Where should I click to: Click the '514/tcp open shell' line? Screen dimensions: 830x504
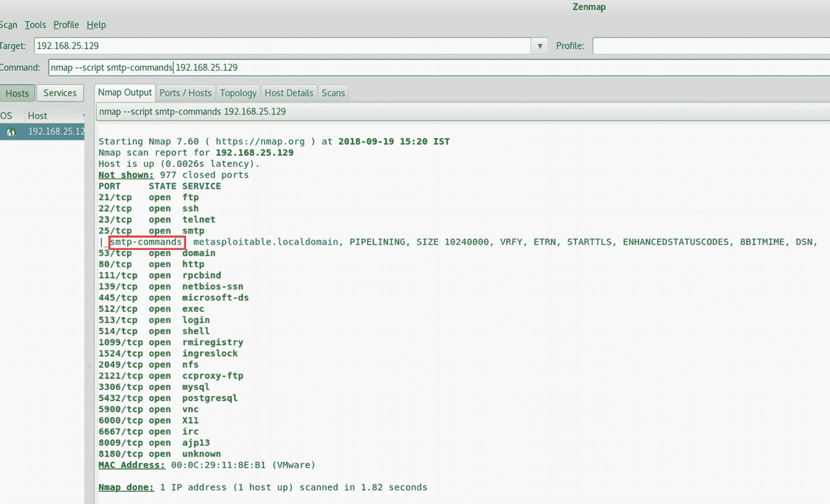[x=154, y=331]
